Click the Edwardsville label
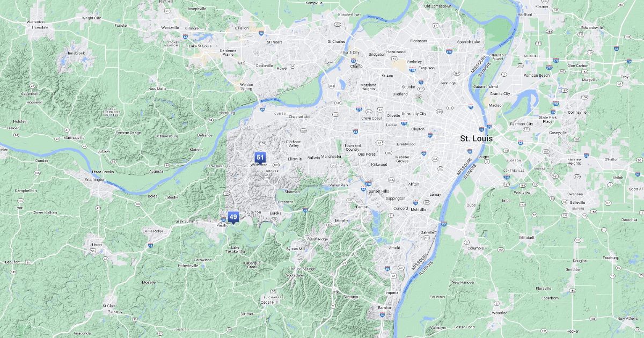Image resolution: width=644 pixels, height=338 pixels. click(592, 27)
